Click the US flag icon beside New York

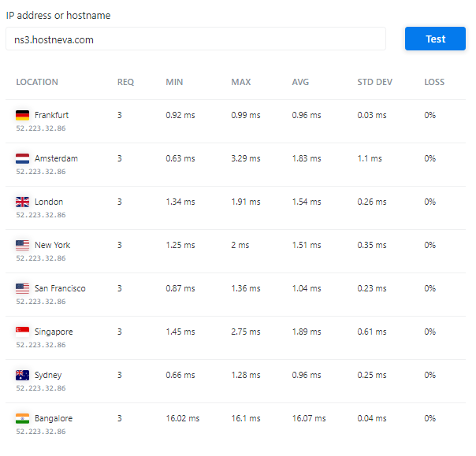point(23,245)
